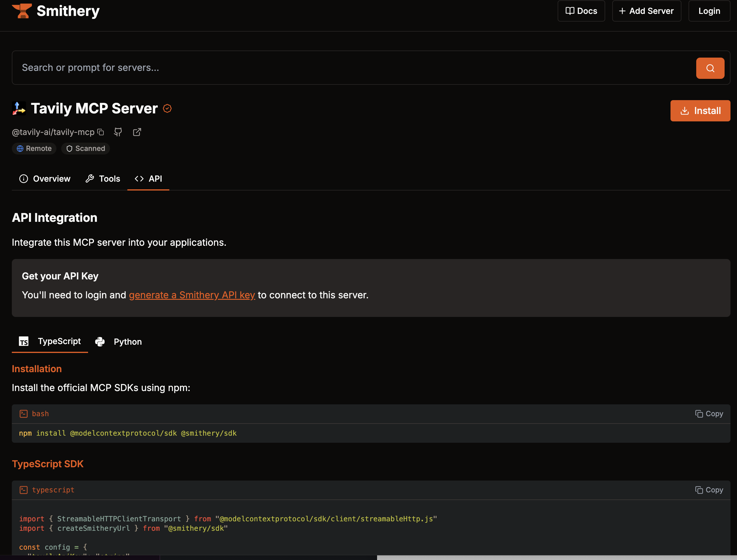
Task: Click the typescript terminal icon
Action: click(23, 490)
